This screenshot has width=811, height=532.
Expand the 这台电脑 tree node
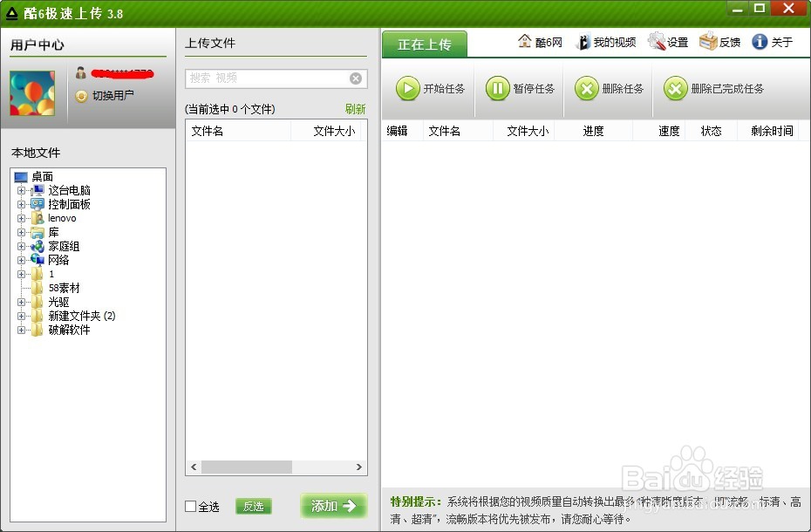coord(21,190)
